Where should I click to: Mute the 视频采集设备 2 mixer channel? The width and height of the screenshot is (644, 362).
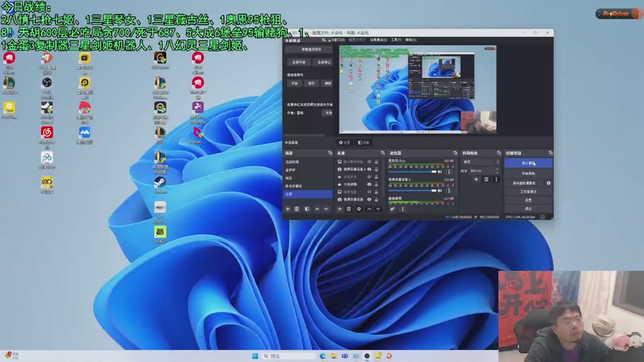click(440, 191)
